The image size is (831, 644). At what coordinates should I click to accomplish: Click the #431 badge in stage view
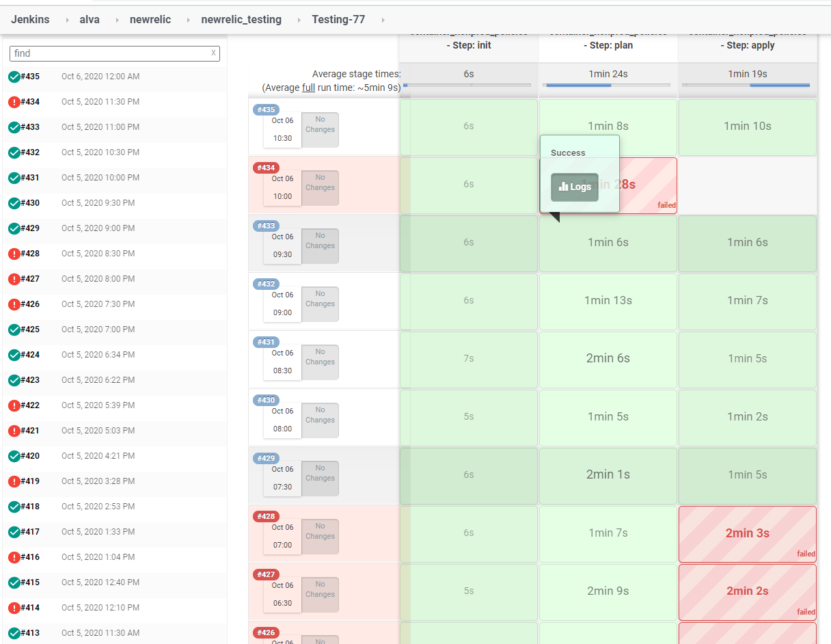(267, 342)
